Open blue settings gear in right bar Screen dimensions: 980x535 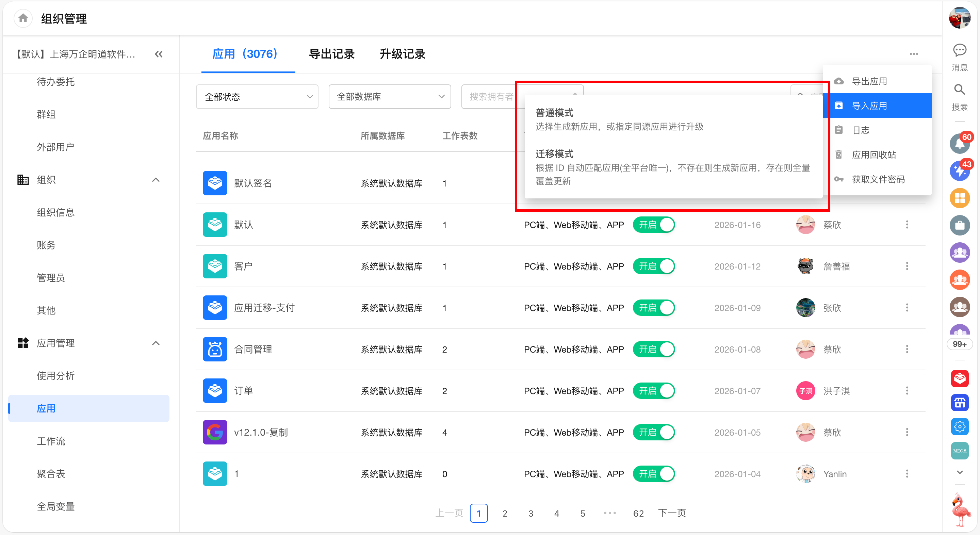pos(959,426)
